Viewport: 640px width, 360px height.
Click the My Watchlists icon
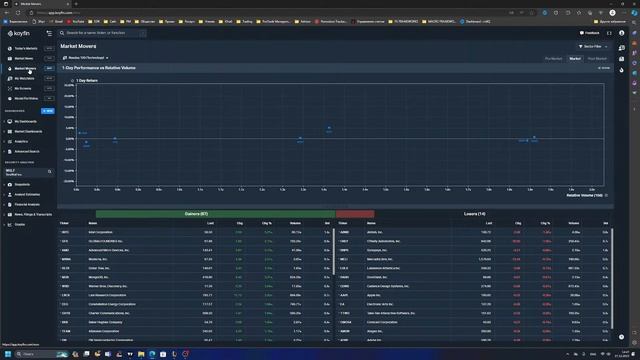10,78
